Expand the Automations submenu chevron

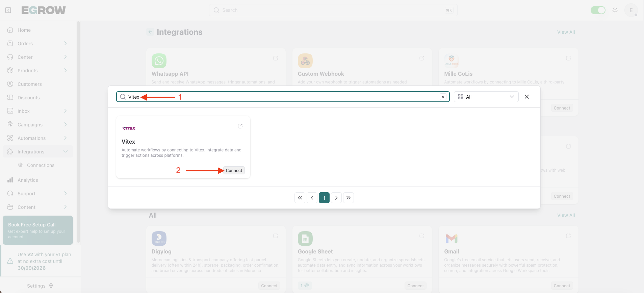(x=66, y=138)
